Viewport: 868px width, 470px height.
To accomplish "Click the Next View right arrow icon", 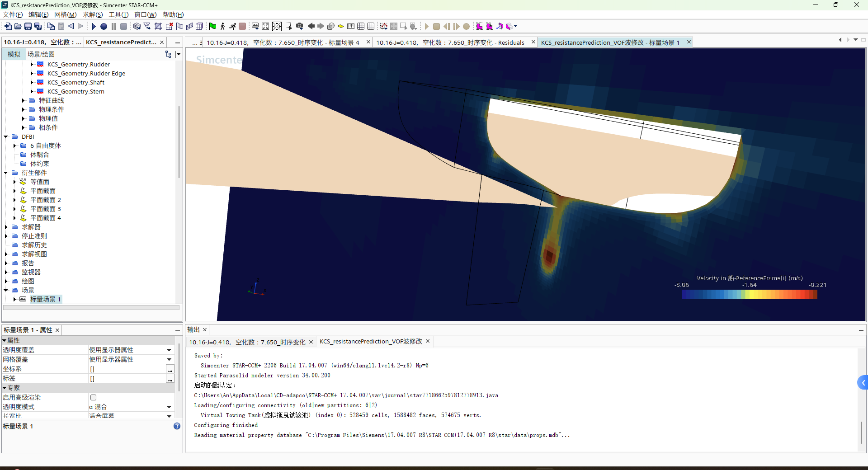I will click(321, 26).
